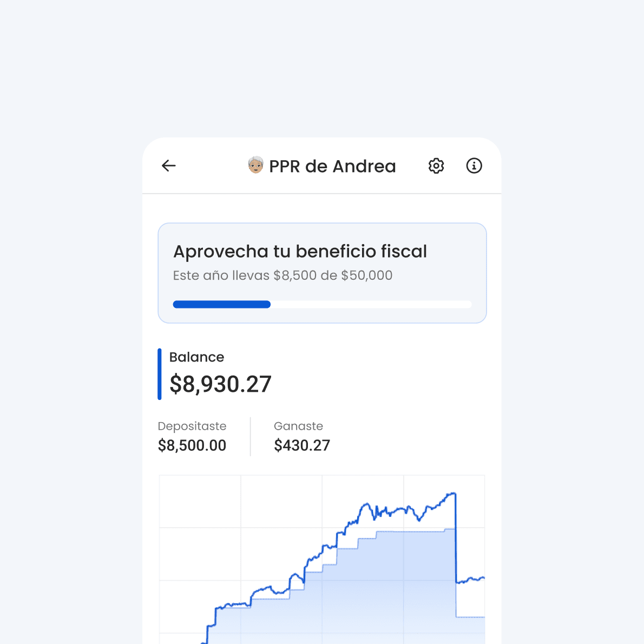
Task: Open the settings gear icon
Action: coord(436,166)
